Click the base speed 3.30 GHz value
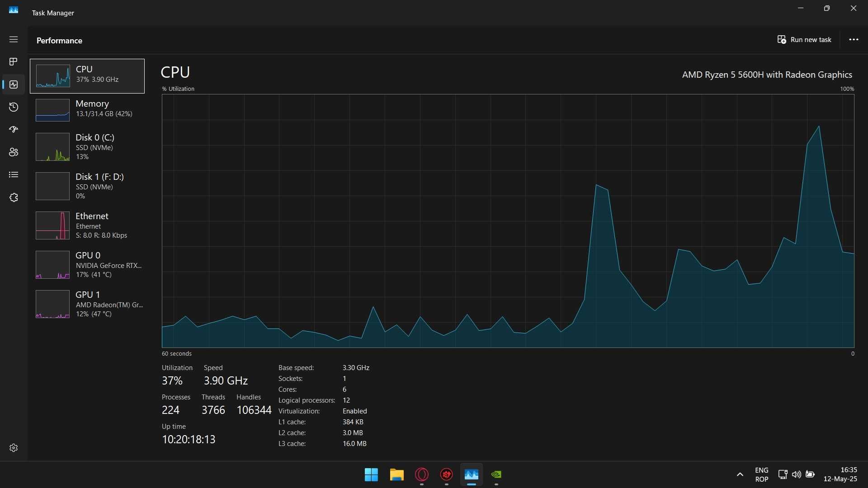This screenshot has width=868, height=488. pos(356,368)
